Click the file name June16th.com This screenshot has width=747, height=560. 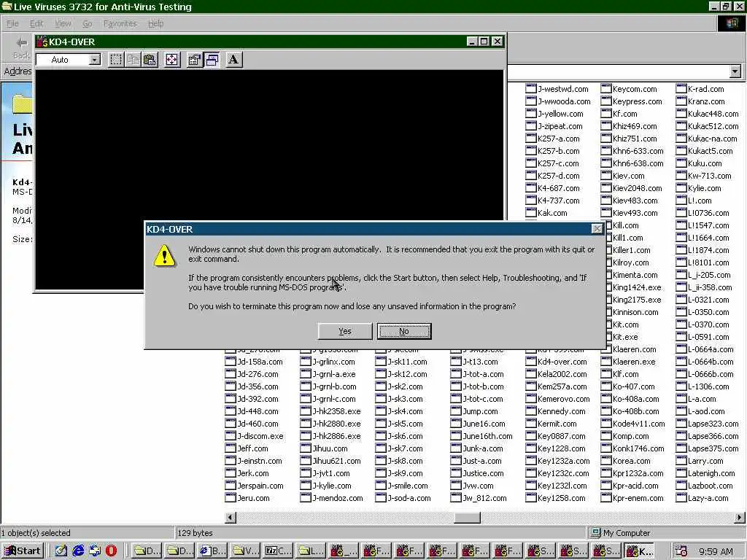488,436
